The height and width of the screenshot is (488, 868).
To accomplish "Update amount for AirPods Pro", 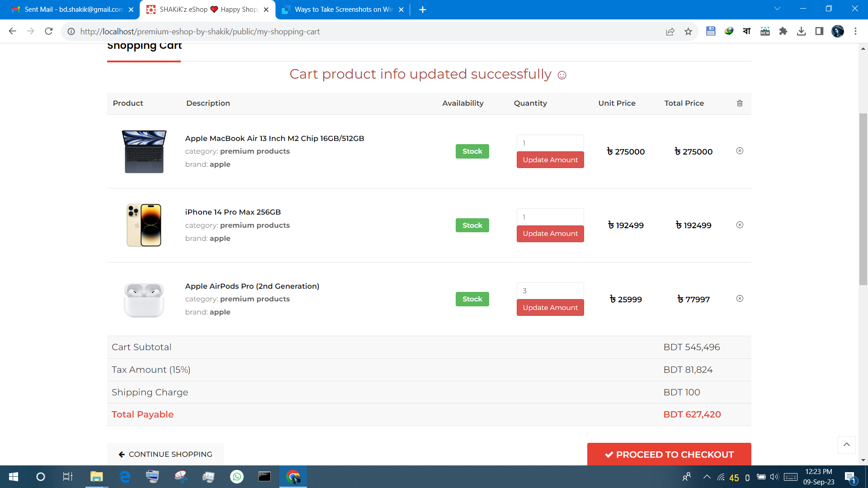I will click(550, 308).
